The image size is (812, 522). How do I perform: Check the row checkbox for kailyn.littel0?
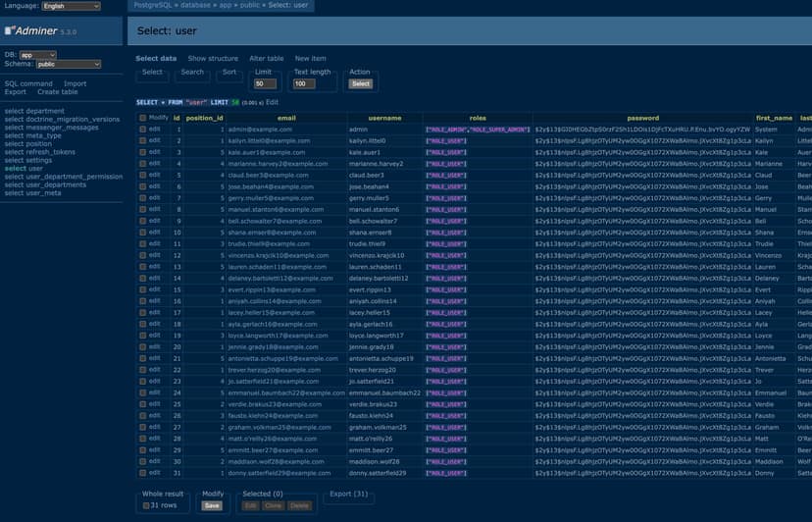(143, 141)
